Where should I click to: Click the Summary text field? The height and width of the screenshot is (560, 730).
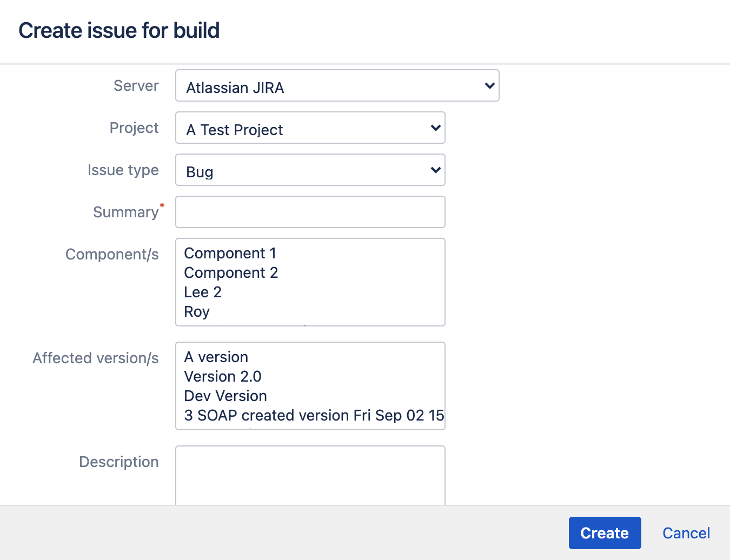pos(310,212)
